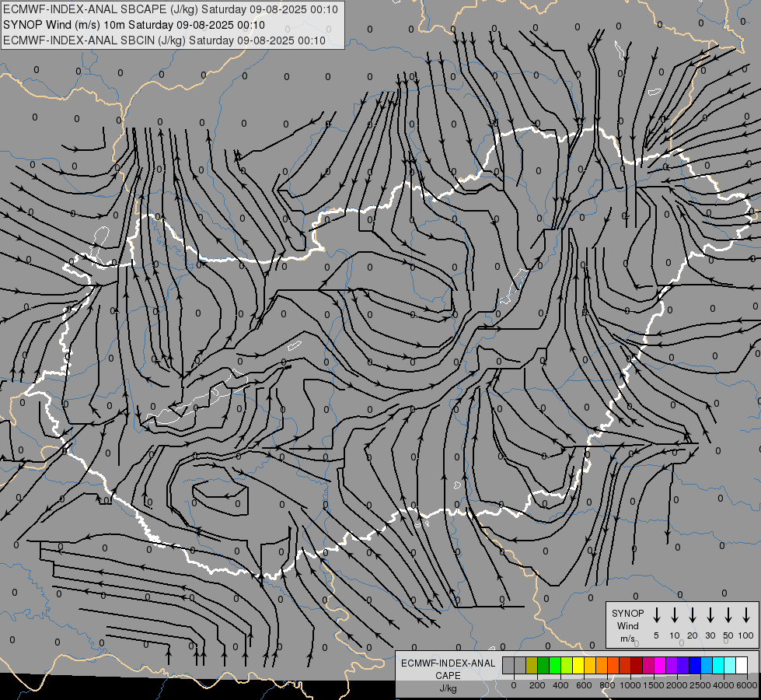761x700 pixels.
Task: Click the 1500 tick label on CAPE scale
Action: click(x=654, y=685)
